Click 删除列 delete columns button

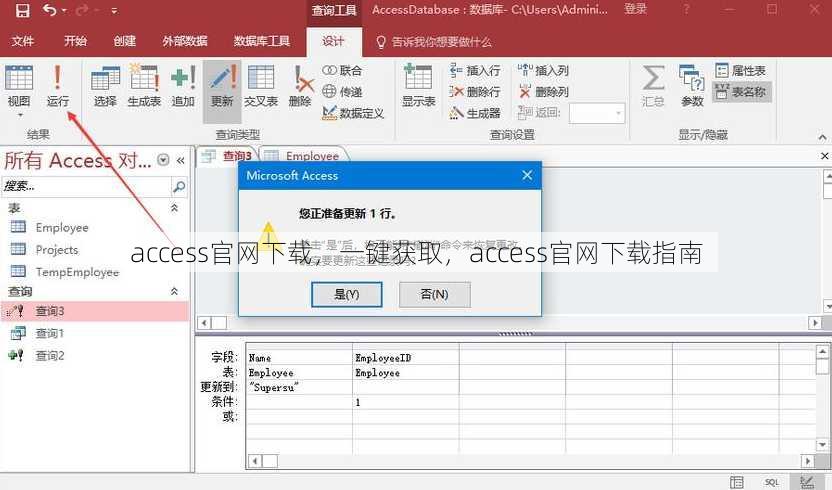(543, 91)
